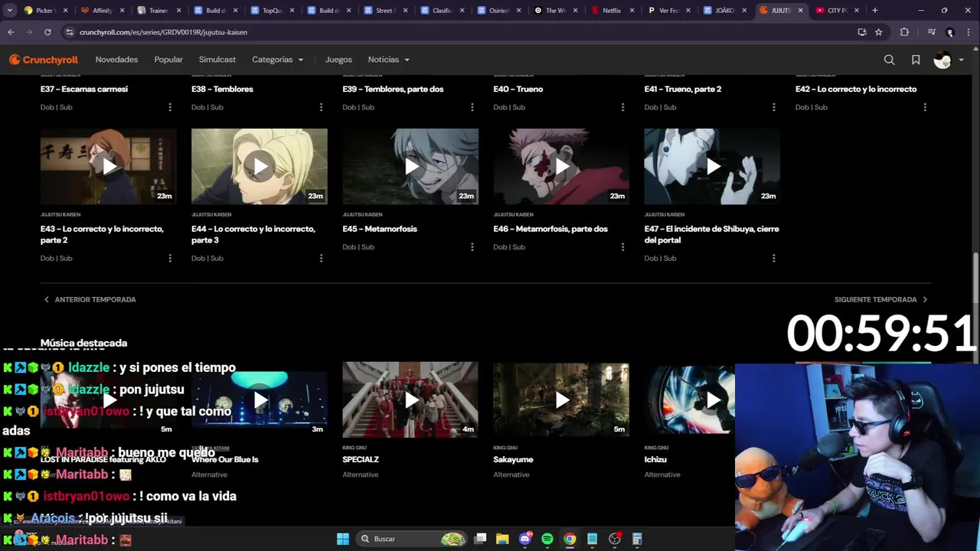Open the Ichizu music title link
Viewport: 980px width, 551px height.
[655, 459]
